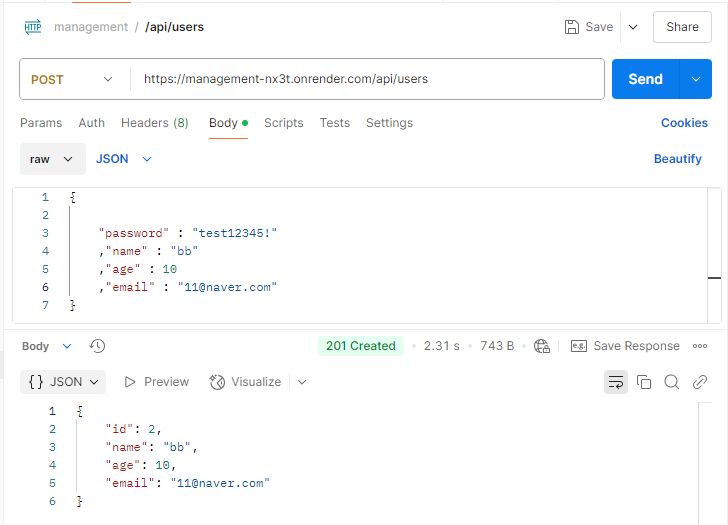The image size is (728, 525).
Task: Click the 743 B response size
Action: pos(497,346)
